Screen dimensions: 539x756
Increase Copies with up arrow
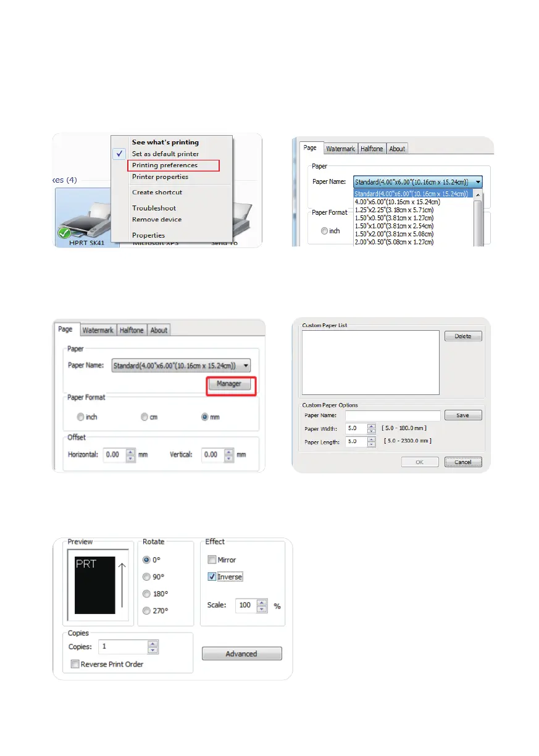tap(153, 644)
